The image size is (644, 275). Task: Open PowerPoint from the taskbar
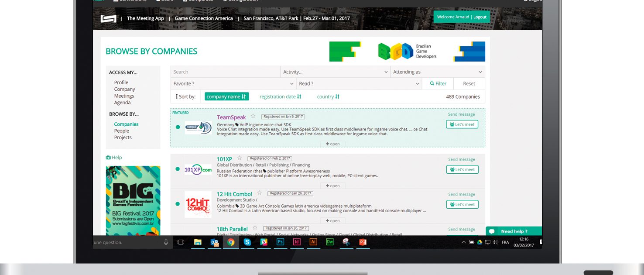click(x=363, y=242)
